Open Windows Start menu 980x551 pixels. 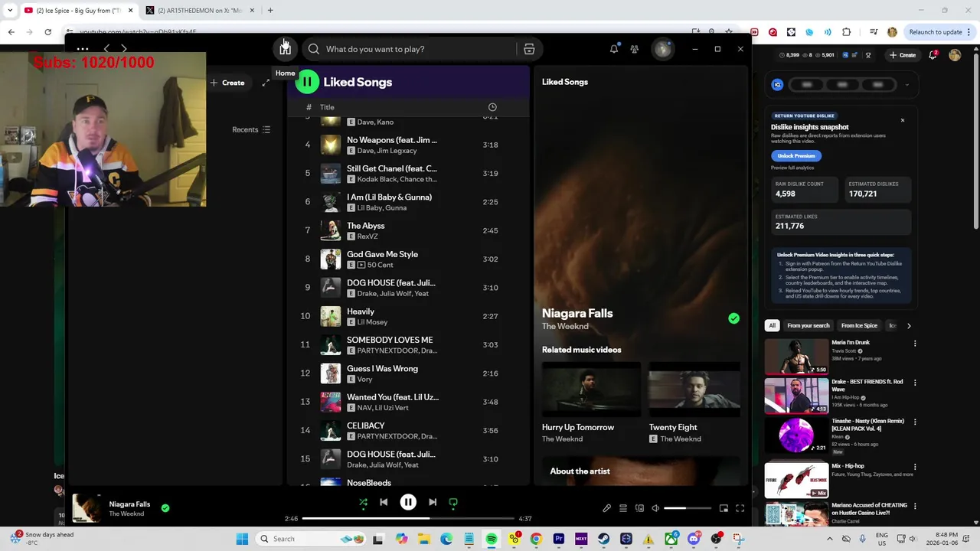click(x=242, y=539)
